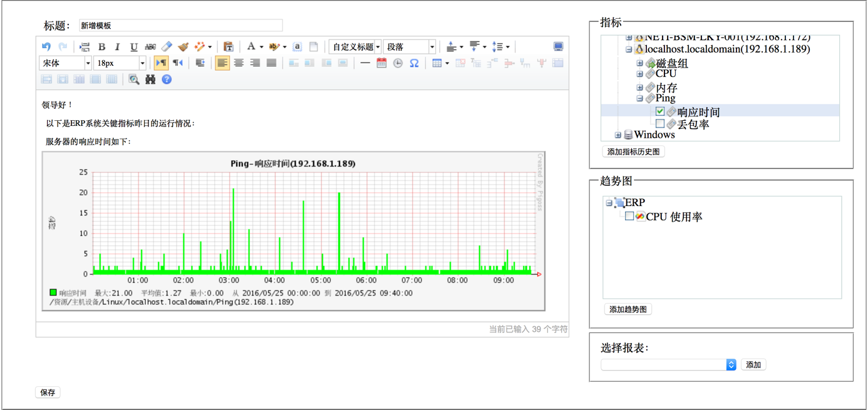Click the 标题 text input field
This screenshot has width=868, height=410.
pyautogui.click(x=180, y=26)
